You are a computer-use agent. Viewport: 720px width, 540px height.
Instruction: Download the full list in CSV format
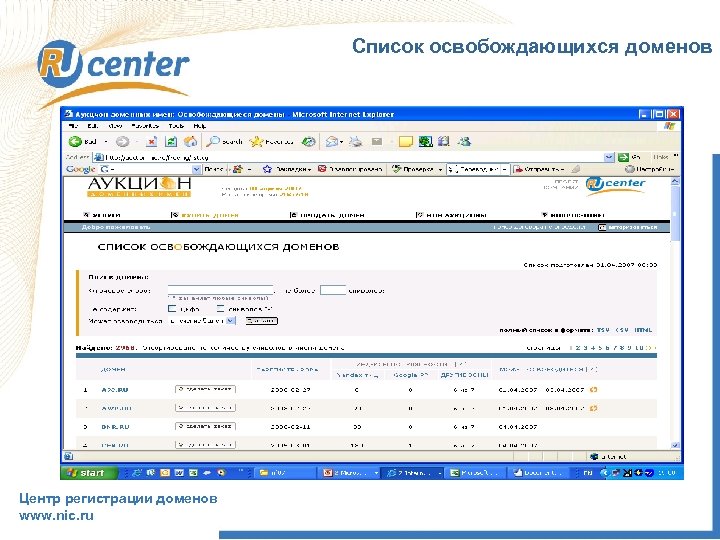[622, 330]
